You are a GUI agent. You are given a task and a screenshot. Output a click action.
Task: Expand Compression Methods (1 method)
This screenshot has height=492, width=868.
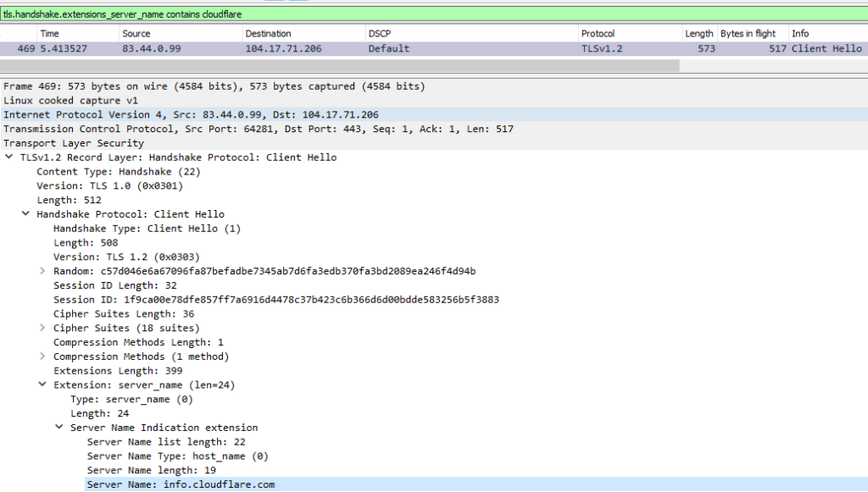click(x=43, y=357)
